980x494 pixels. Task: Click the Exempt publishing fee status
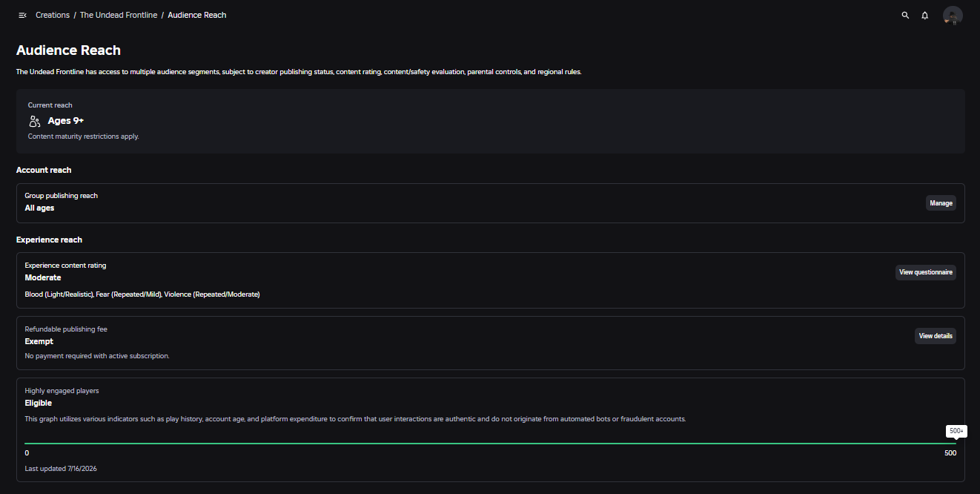click(39, 342)
